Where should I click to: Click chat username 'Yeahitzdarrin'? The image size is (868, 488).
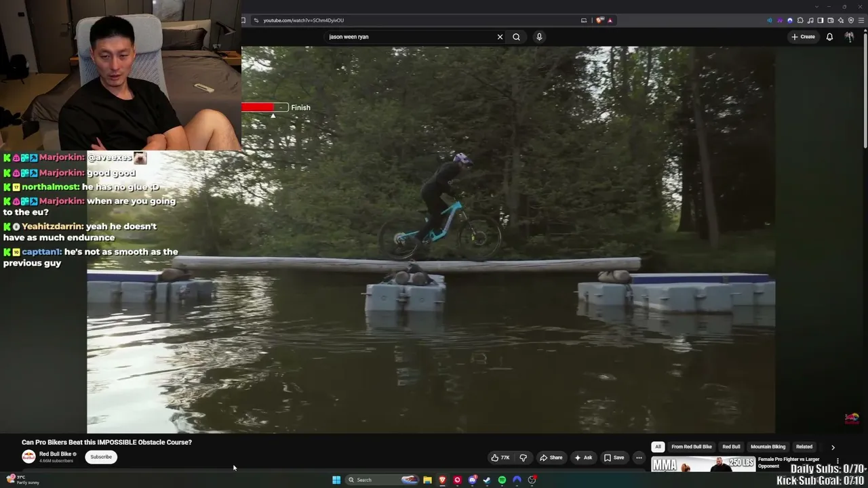tap(52, 226)
